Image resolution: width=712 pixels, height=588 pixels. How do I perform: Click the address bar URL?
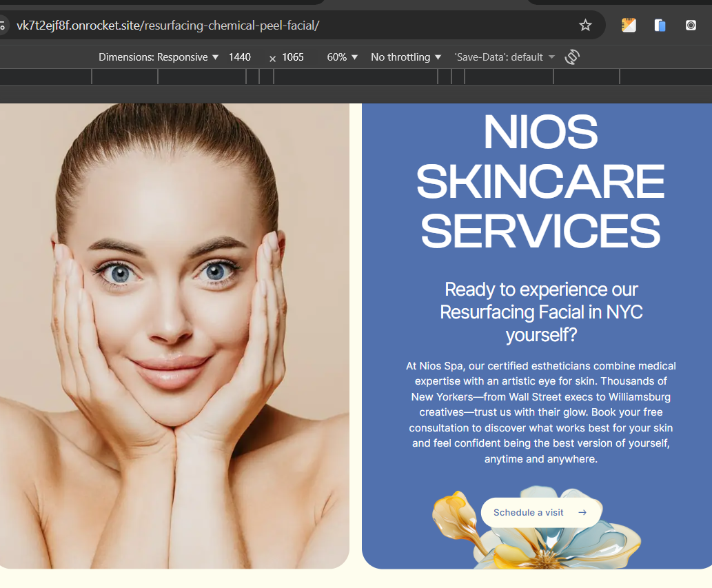pos(168,26)
